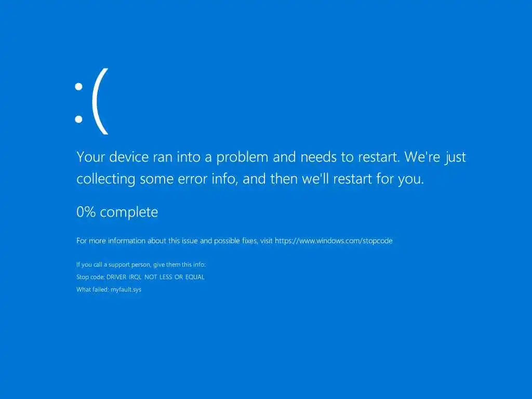This screenshot has height=399, width=532.
Task: Click the lower dot of the emoticon
Action: (79, 119)
